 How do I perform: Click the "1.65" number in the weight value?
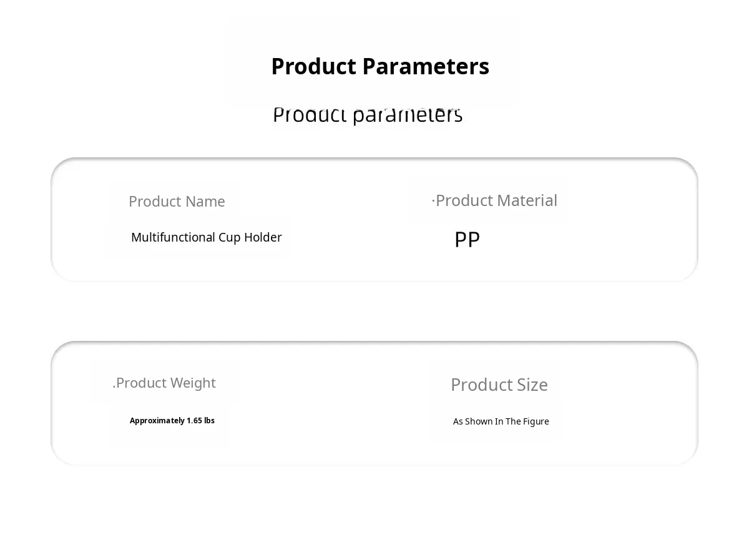194,421
